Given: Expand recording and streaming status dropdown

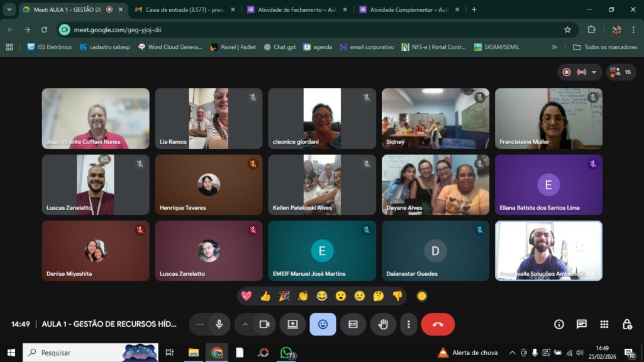Looking at the screenshot, I should pyautogui.click(x=594, y=72).
